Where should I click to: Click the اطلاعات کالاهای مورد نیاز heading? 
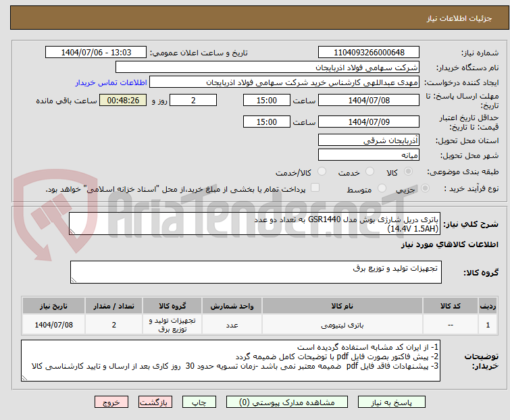click(449, 244)
